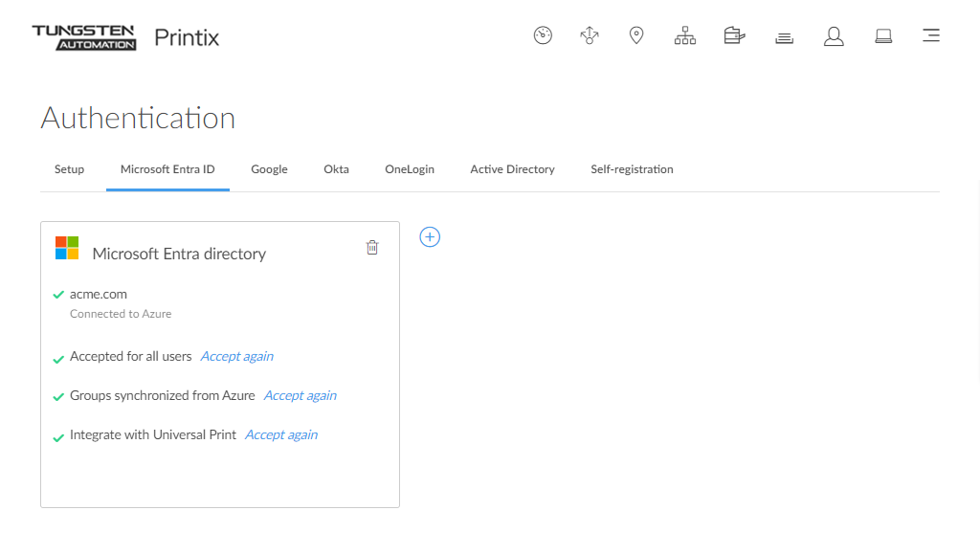Click Accept again for Groups synchronized from Azure
This screenshot has height=533, width=980.
(x=300, y=395)
